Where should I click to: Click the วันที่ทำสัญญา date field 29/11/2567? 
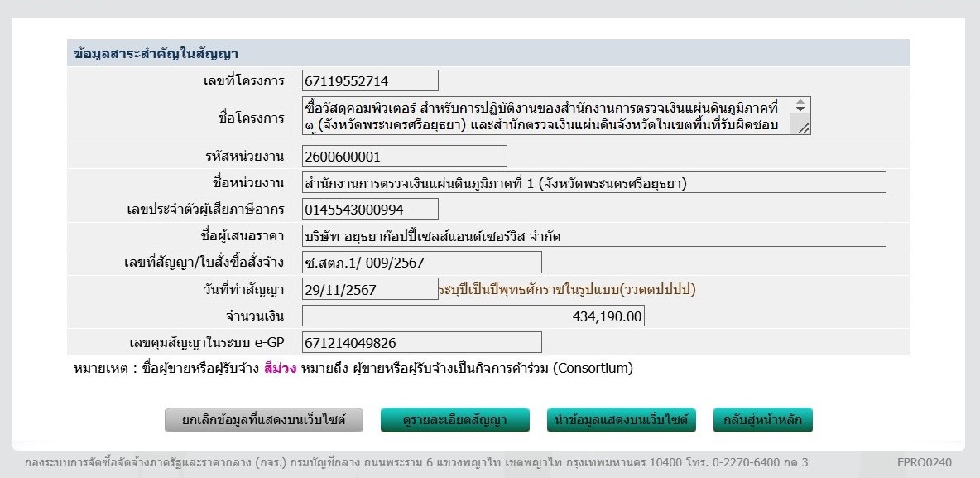(370, 288)
